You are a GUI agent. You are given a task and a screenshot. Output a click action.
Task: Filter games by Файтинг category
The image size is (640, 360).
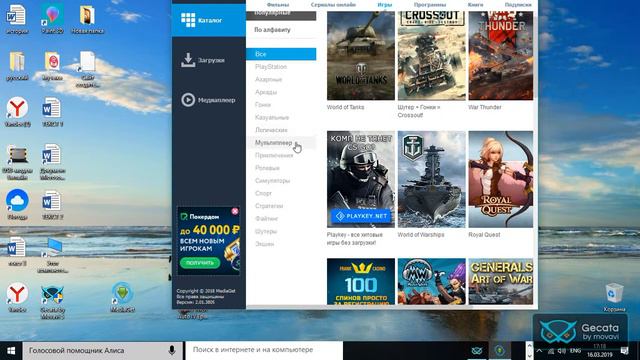pyautogui.click(x=267, y=218)
